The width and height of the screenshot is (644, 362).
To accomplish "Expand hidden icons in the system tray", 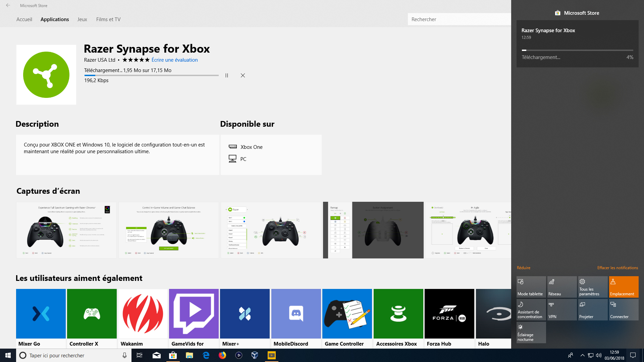I will click(x=582, y=355).
